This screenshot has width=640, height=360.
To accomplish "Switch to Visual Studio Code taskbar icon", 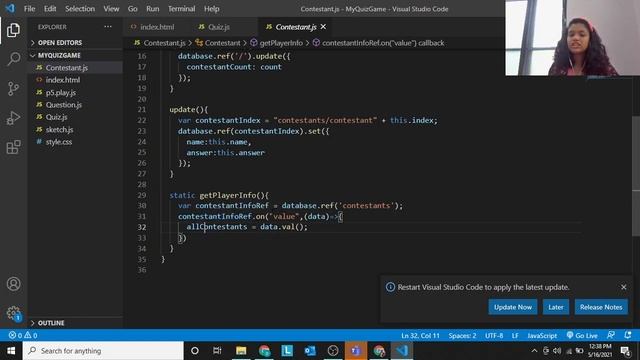I will pos(402,351).
